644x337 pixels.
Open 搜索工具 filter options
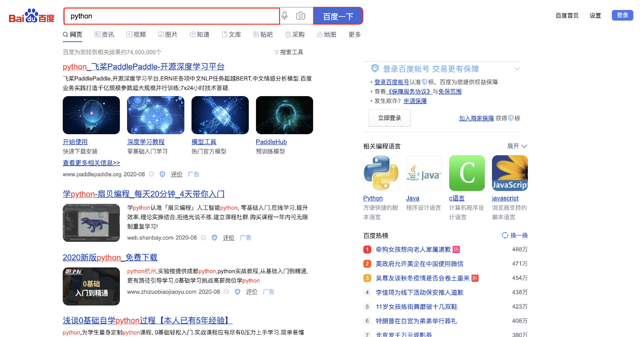click(x=289, y=52)
